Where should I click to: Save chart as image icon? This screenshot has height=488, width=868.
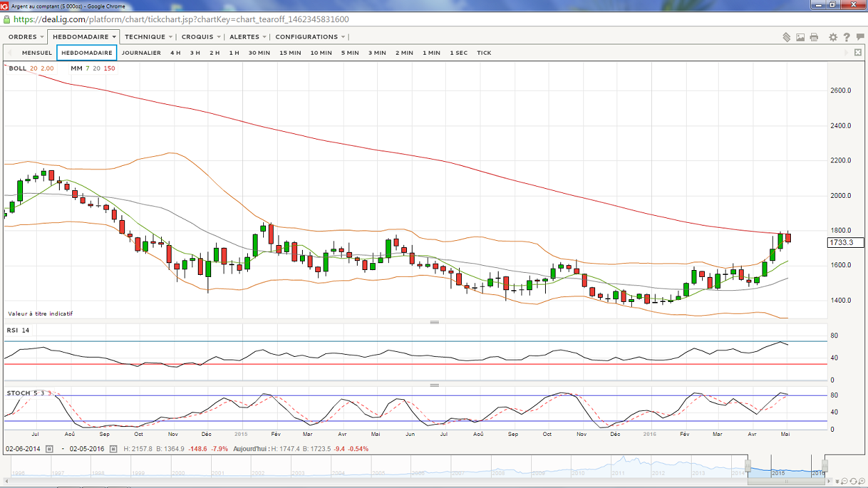(801, 37)
